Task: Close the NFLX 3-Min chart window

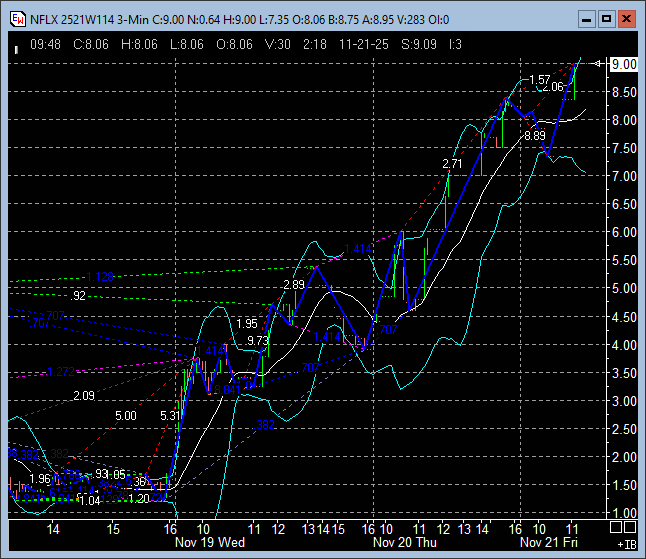Action: coord(626,18)
